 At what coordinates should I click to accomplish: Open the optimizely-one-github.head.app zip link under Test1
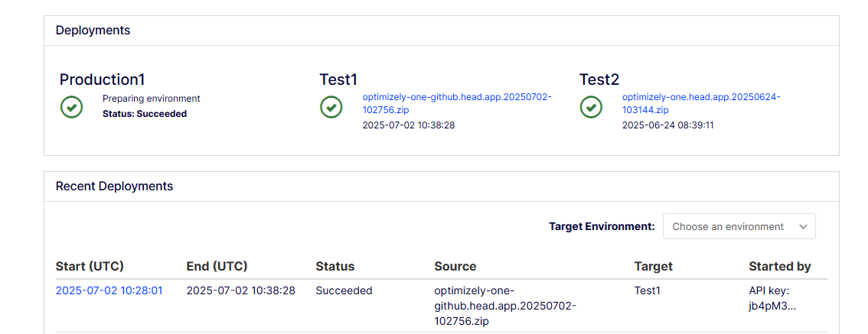pyautogui.click(x=456, y=103)
